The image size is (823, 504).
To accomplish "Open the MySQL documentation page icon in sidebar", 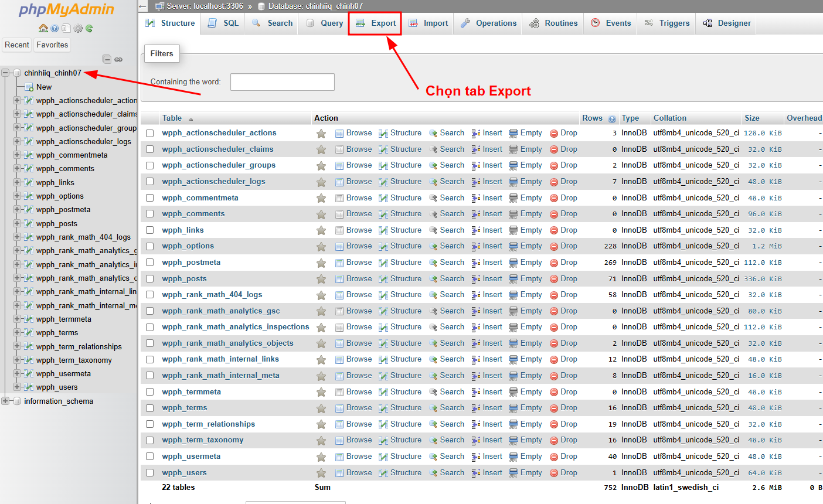I will coord(66,28).
